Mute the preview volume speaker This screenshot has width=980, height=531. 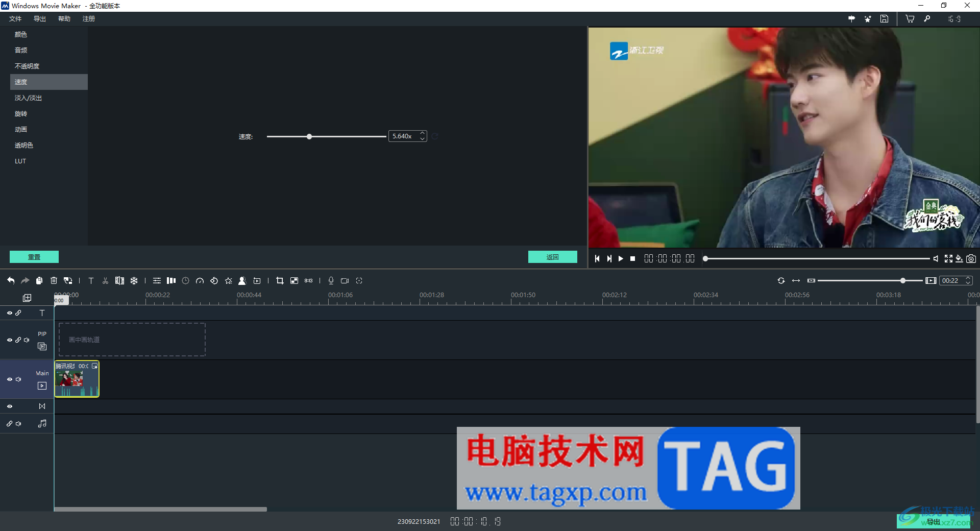coord(936,259)
